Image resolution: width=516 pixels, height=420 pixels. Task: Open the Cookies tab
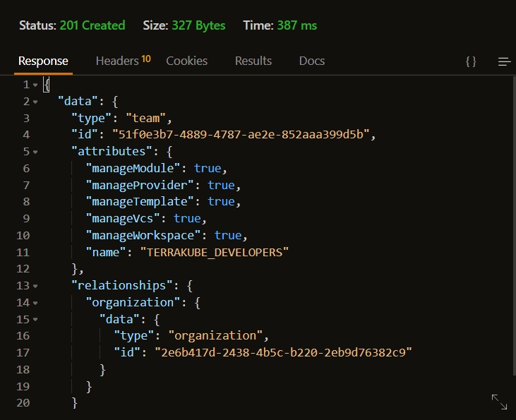186,61
